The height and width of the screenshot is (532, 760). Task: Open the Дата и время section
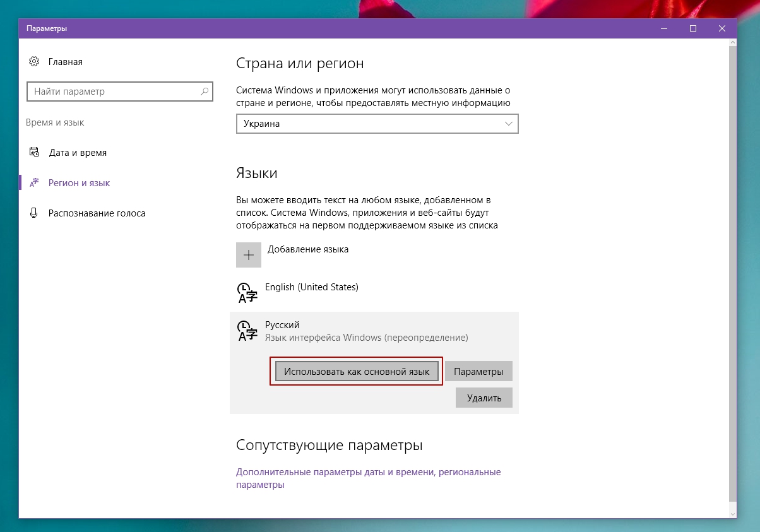click(x=78, y=153)
